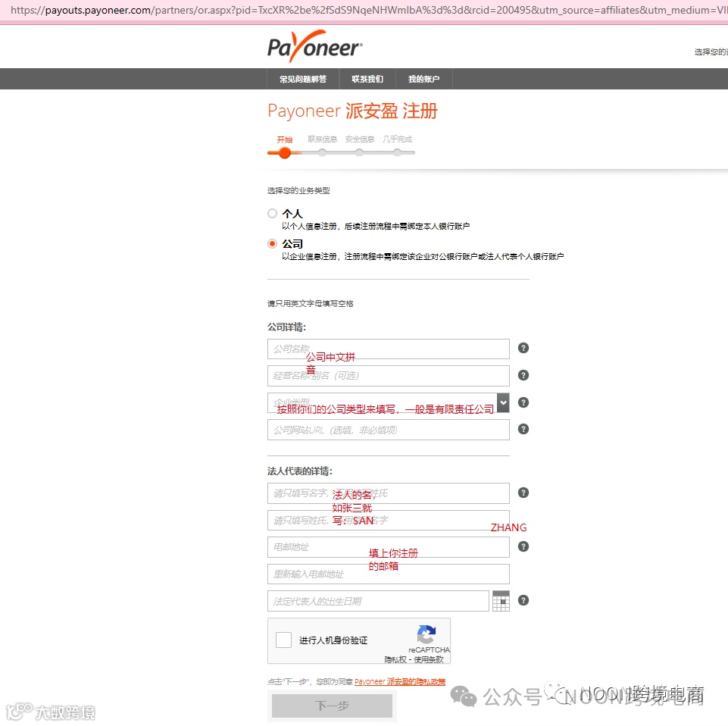Check the reCAPTCHA human verification box
728x726 pixels.
(x=283, y=640)
